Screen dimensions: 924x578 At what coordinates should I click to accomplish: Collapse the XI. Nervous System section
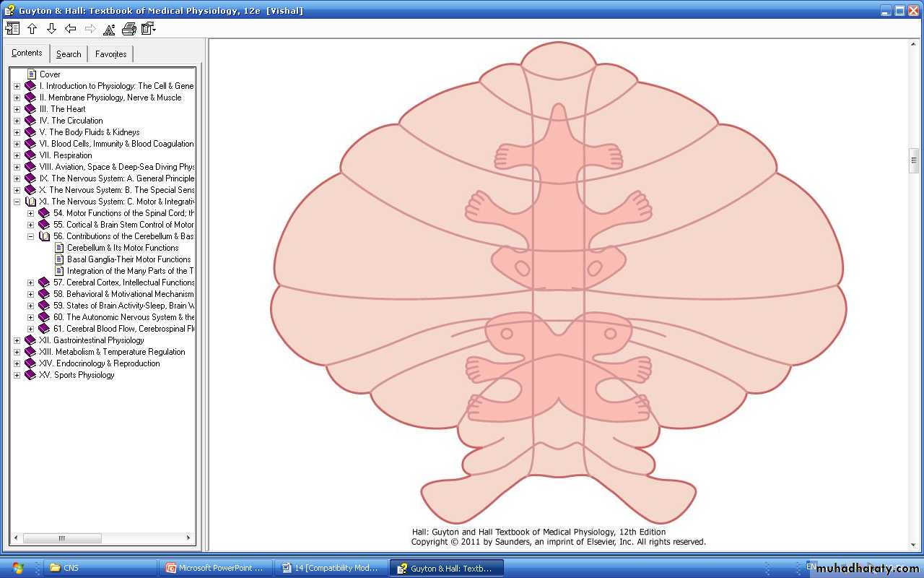(x=17, y=202)
